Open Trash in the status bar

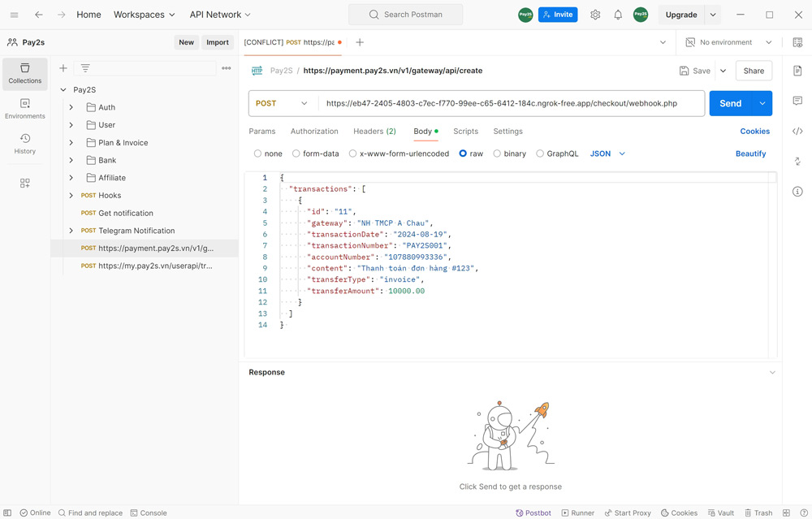(x=758, y=513)
